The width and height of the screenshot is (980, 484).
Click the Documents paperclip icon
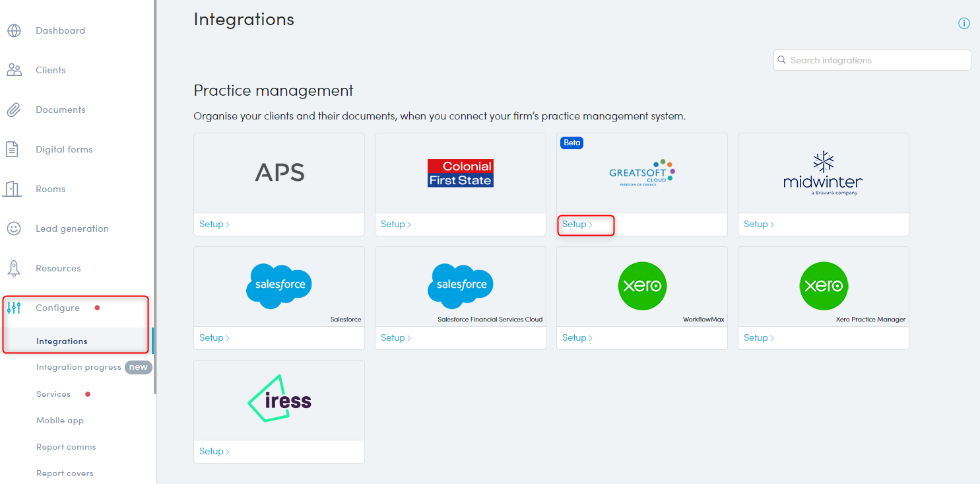pos(14,110)
